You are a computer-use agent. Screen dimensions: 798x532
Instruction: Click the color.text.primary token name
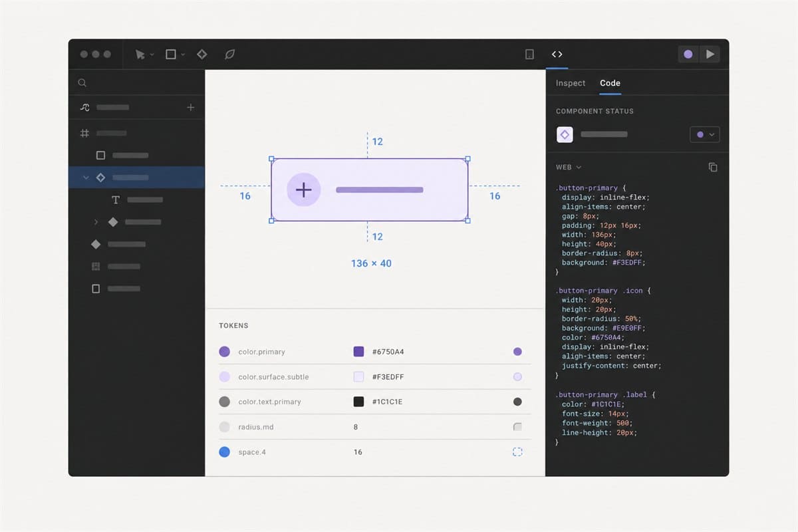(x=269, y=402)
